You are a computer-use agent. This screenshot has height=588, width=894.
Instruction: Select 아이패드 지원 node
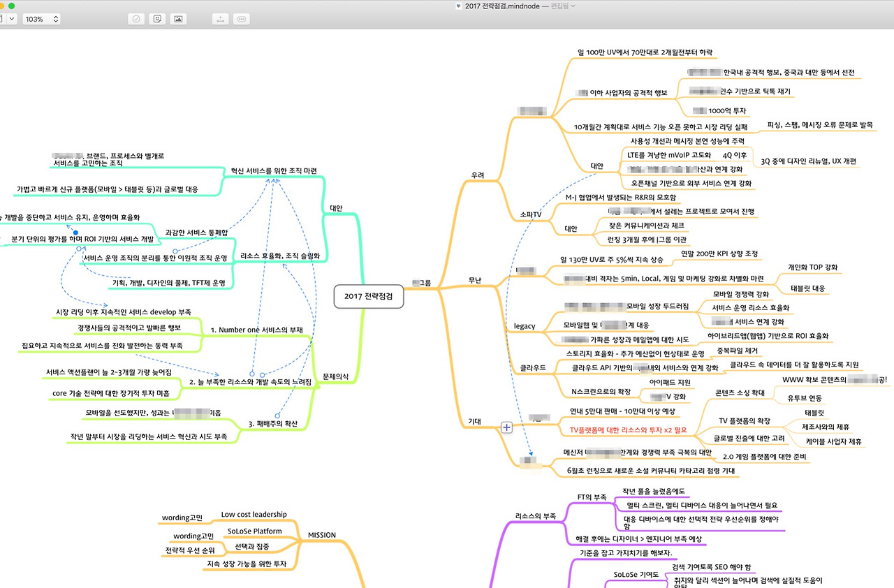(x=670, y=383)
